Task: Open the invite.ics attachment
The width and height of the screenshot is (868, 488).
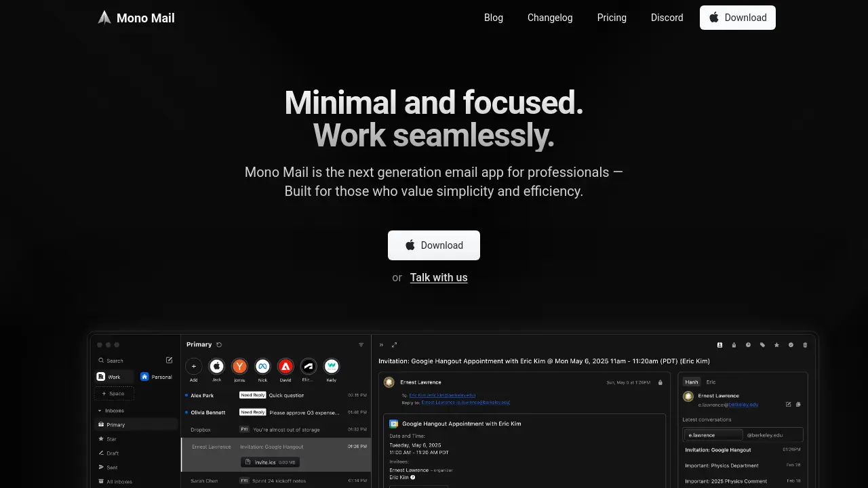Action: point(270,462)
